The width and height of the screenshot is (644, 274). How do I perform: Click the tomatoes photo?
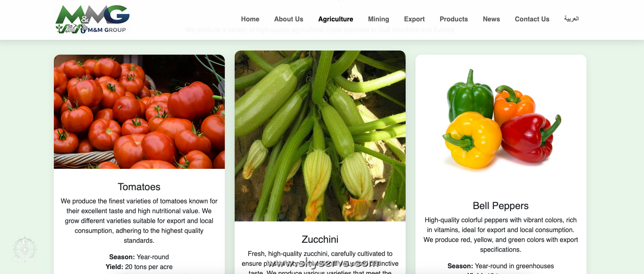coord(139,112)
